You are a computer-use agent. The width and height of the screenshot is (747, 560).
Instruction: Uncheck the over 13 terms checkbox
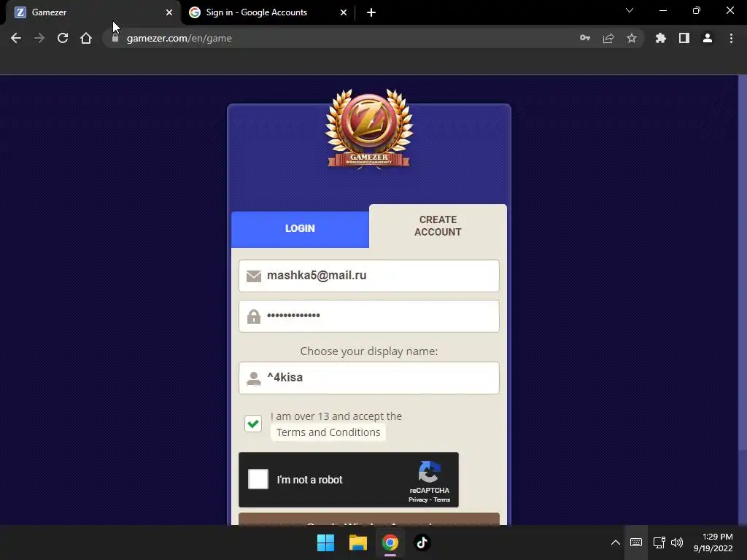coord(253,424)
